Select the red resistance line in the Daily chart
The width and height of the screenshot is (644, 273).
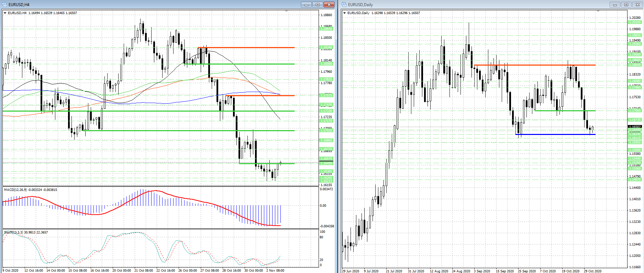click(535, 65)
